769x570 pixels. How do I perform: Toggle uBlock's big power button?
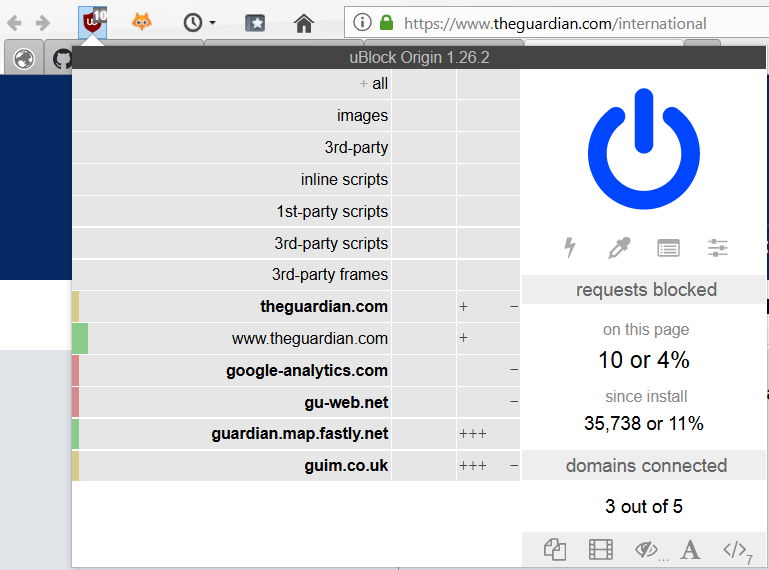pos(644,149)
